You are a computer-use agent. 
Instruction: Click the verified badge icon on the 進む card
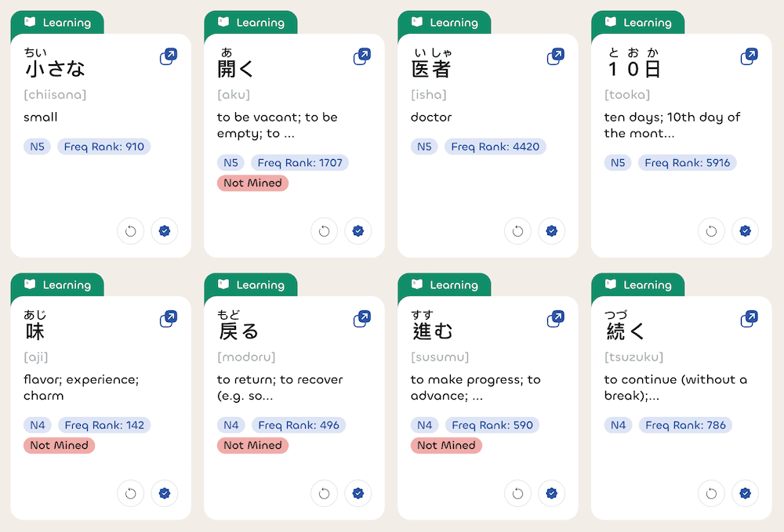click(x=551, y=494)
